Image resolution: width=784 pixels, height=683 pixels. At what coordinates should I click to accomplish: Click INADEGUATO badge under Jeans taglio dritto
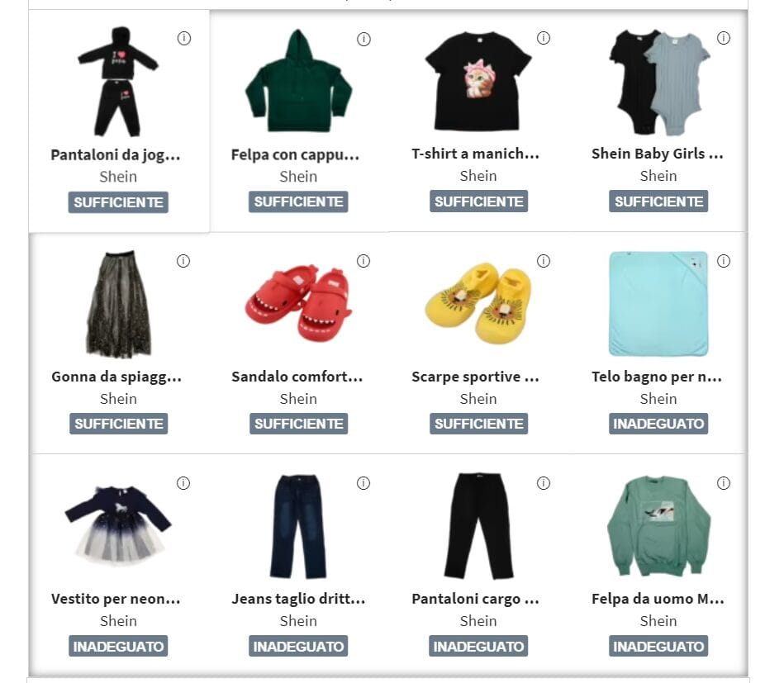point(298,646)
